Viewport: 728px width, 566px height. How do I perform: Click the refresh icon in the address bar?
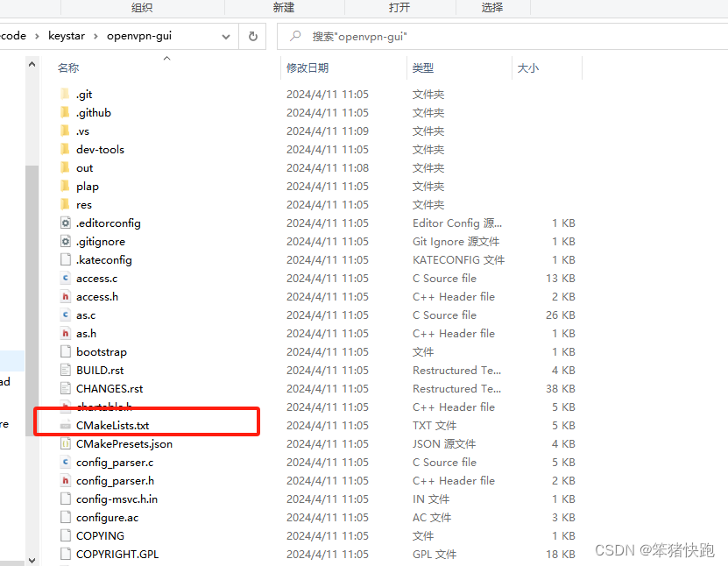(254, 36)
